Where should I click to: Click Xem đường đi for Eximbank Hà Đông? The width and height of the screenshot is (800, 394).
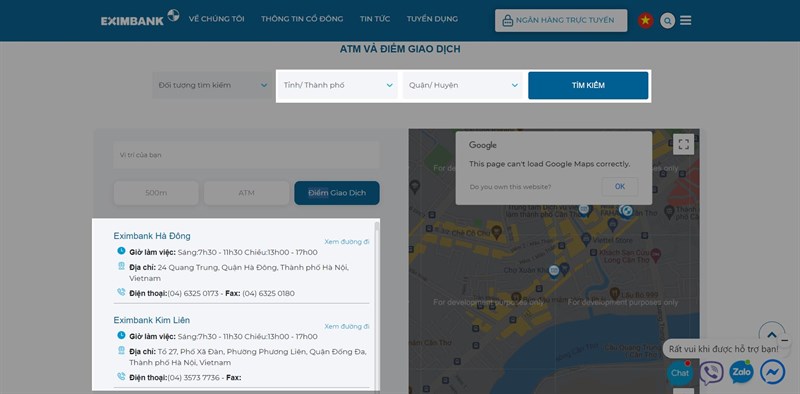click(347, 241)
